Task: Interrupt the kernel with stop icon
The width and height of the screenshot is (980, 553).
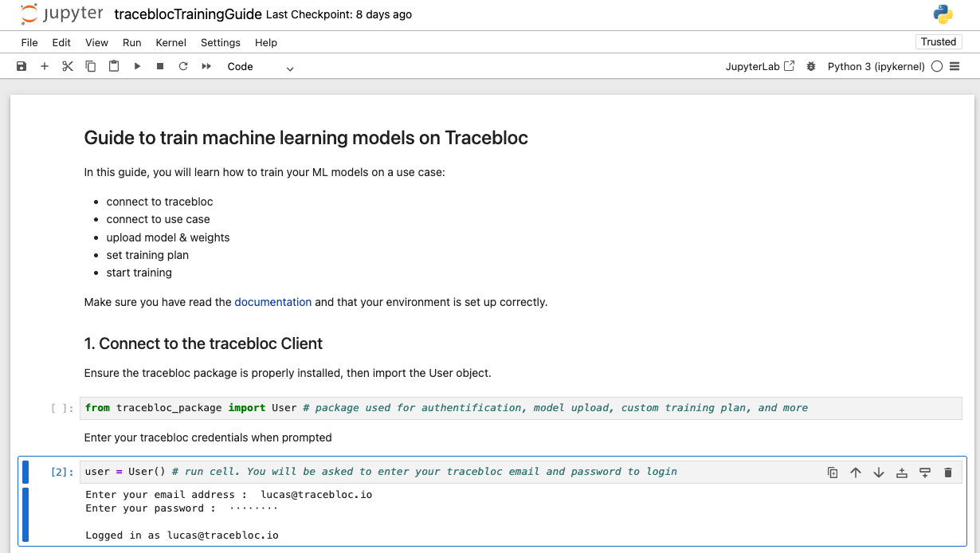Action: tap(160, 67)
